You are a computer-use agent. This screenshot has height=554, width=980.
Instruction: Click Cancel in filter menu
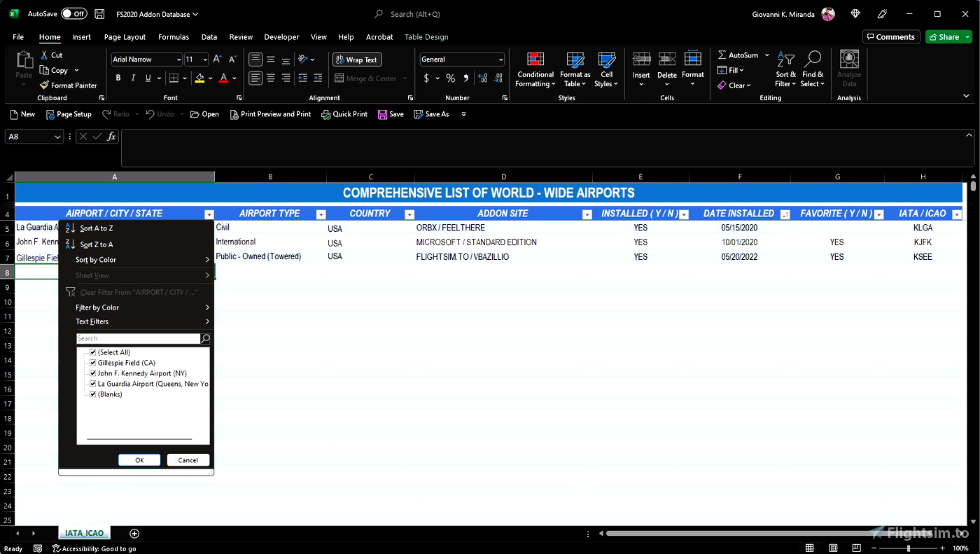click(188, 460)
